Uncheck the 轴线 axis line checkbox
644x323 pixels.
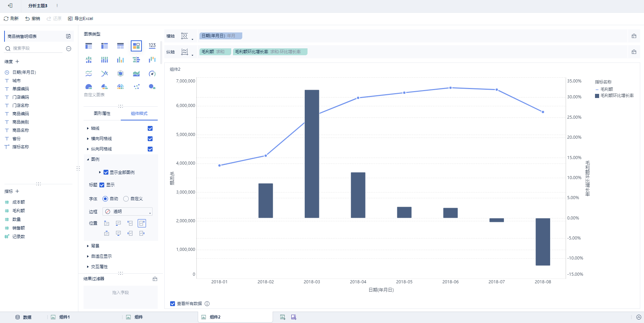(150, 128)
